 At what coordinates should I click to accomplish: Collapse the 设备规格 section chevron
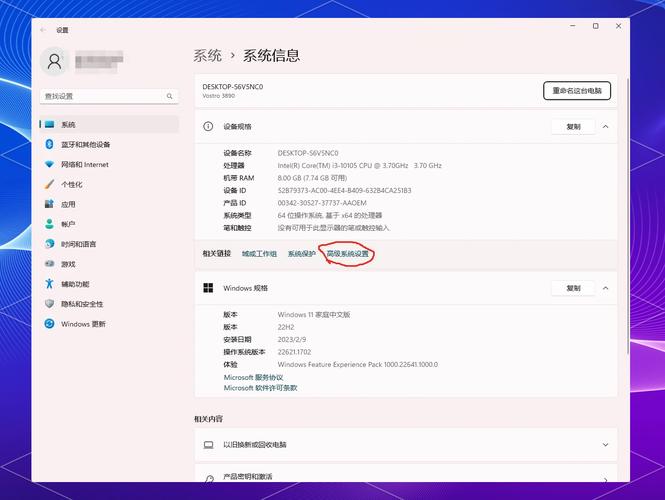(606, 126)
